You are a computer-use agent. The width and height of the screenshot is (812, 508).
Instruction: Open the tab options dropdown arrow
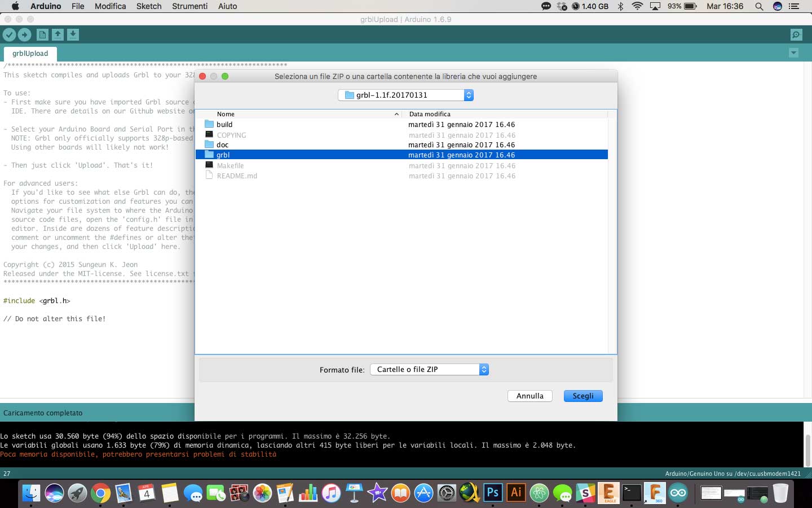click(793, 53)
